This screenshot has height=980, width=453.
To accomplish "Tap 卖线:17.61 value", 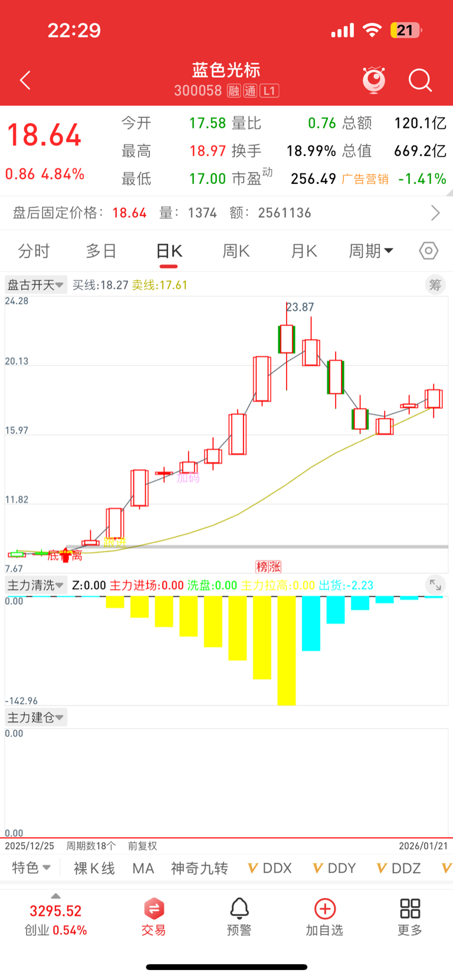I will (159, 285).
